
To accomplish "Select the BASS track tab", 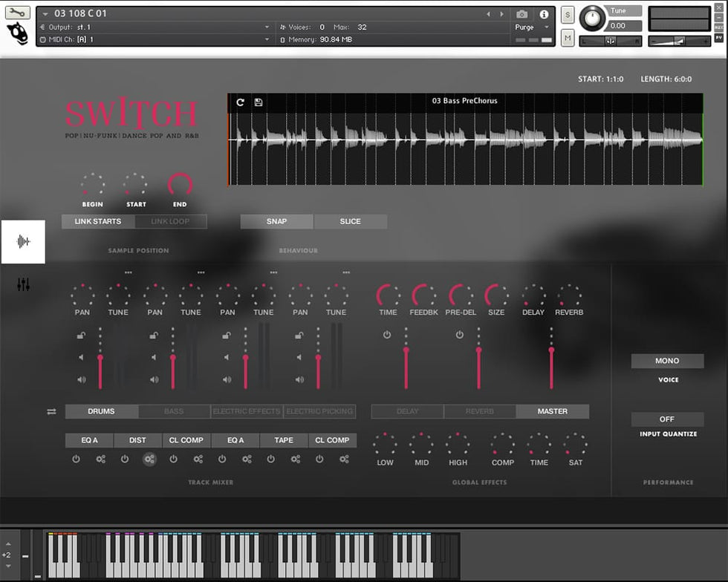I will pyautogui.click(x=174, y=411).
